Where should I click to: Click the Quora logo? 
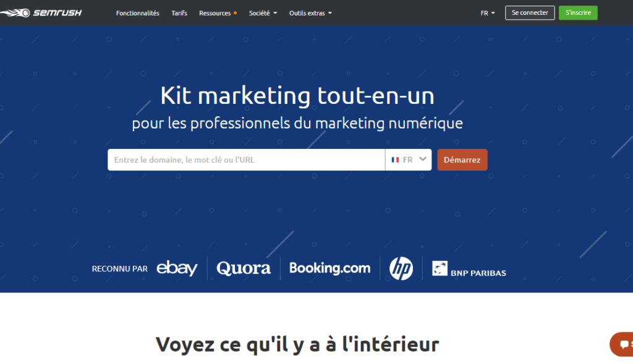pyautogui.click(x=244, y=268)
